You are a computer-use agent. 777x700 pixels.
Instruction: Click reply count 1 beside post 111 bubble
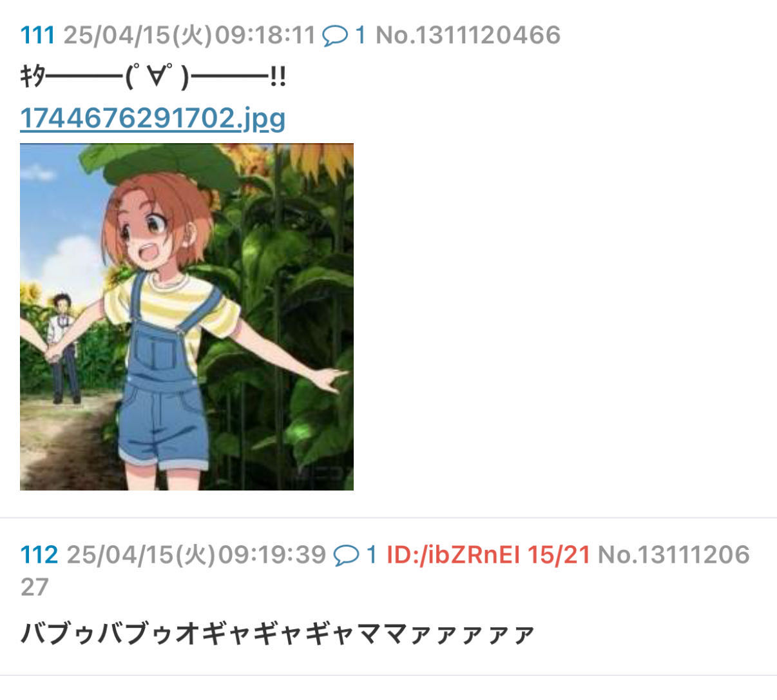pyautogui.click(x=360, y=35)
